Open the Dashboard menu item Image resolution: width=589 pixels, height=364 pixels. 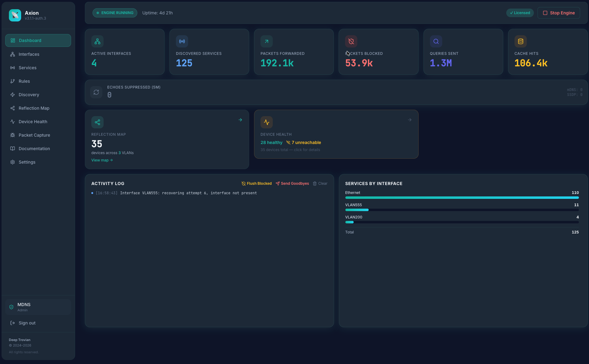tap(38, 40)
